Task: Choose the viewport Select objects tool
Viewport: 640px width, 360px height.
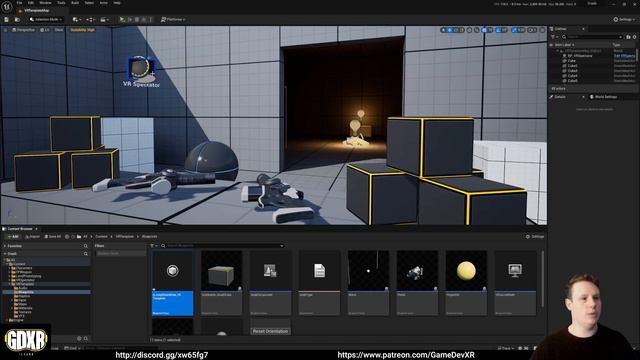Action: coord(443,30)
